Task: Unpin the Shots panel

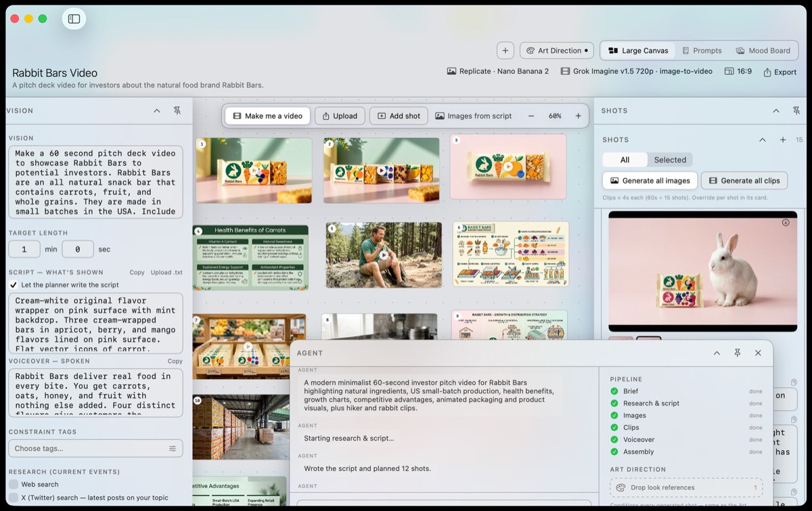Action: (x=796, y=111)
